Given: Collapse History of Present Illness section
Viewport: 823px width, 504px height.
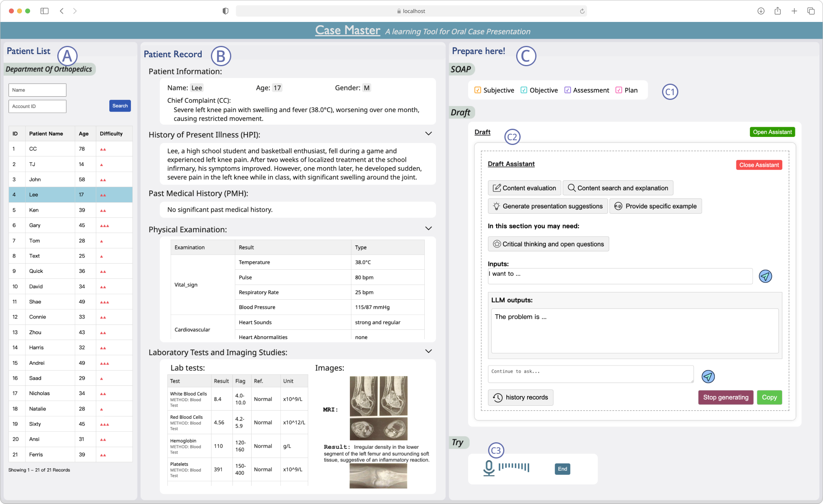Looking at the screenshot, I should [x=428, y=134].
